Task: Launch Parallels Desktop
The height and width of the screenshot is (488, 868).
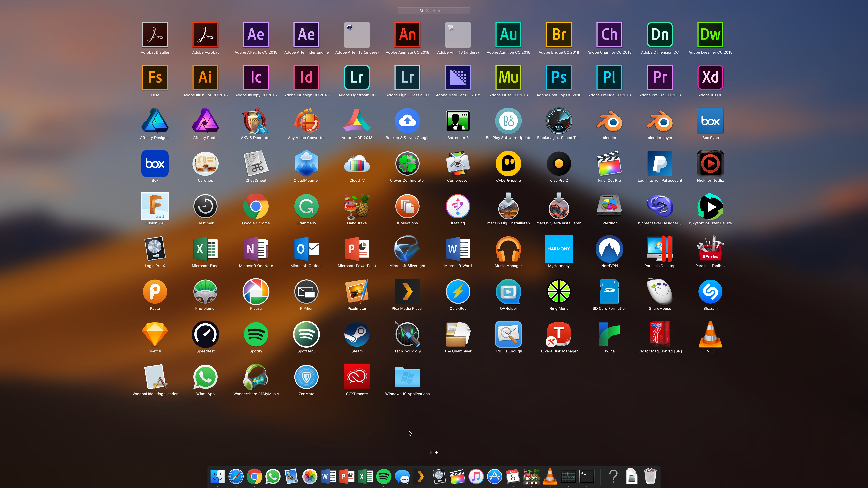Action: click(660, 249)
